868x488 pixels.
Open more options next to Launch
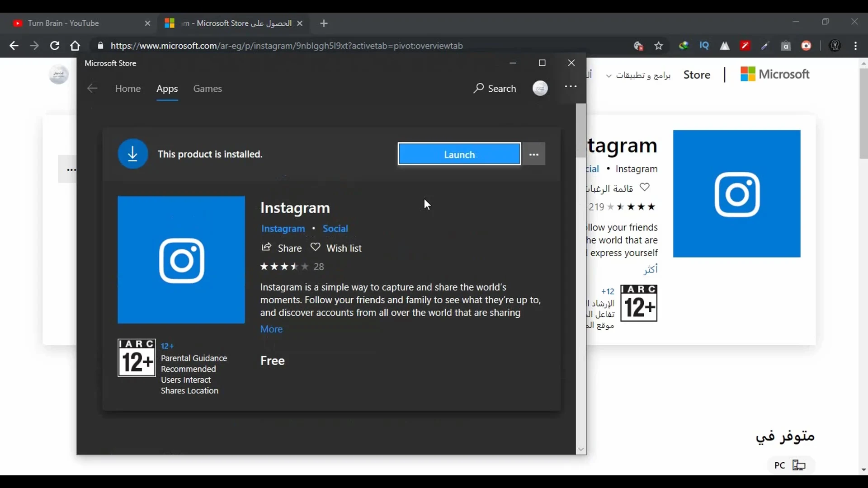click(x=534, y=155)
